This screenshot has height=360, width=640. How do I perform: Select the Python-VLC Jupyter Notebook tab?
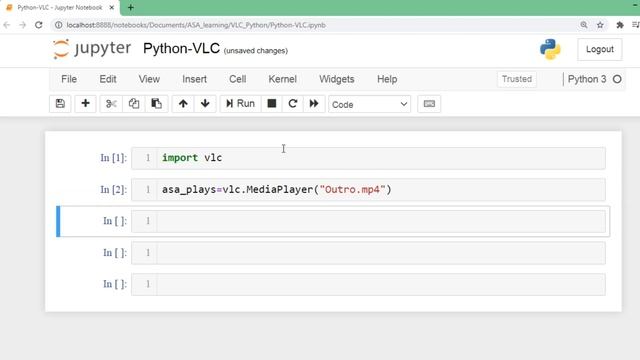[60, 8]
